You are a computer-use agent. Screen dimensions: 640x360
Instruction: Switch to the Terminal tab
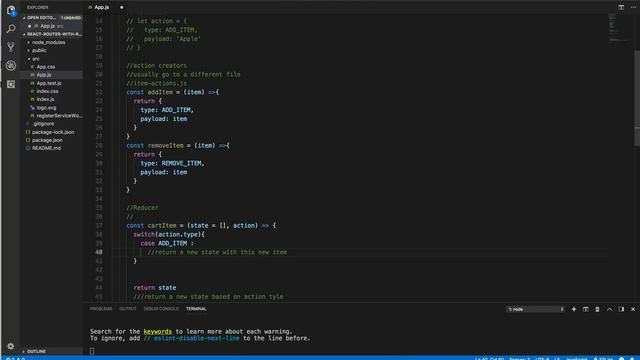click(x=196, y=309)
